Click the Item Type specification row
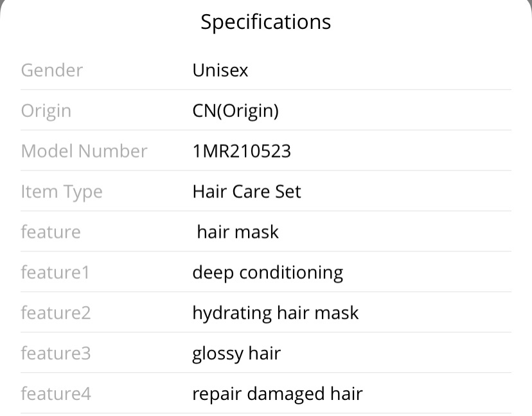Image resolution: width=532 pixels, height=416 pixels. point(266,191)
